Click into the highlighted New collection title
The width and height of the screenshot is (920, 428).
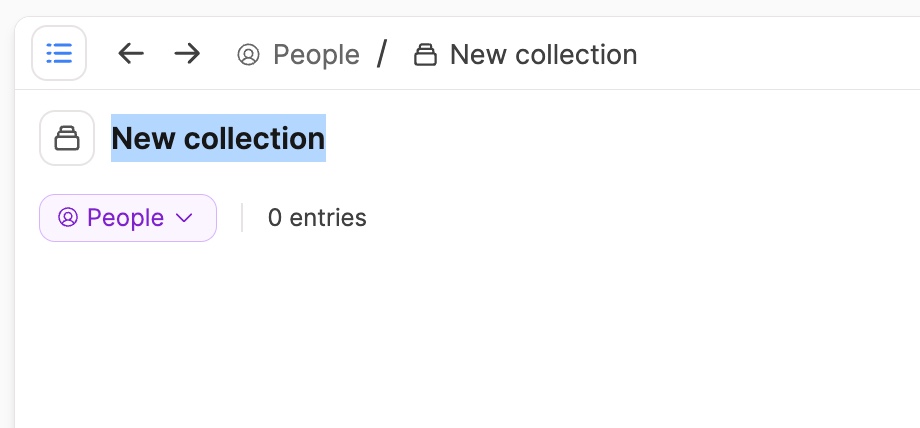tap(218, 138)
